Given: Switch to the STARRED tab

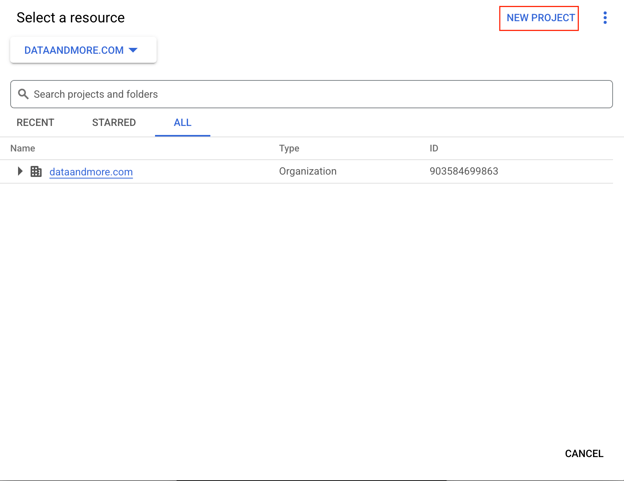Looking at the screenshot, I should click(114, 123).
